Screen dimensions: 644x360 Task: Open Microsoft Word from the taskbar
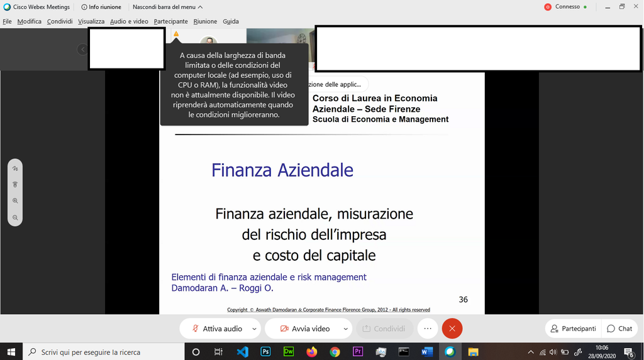click(x=427, y=352)
